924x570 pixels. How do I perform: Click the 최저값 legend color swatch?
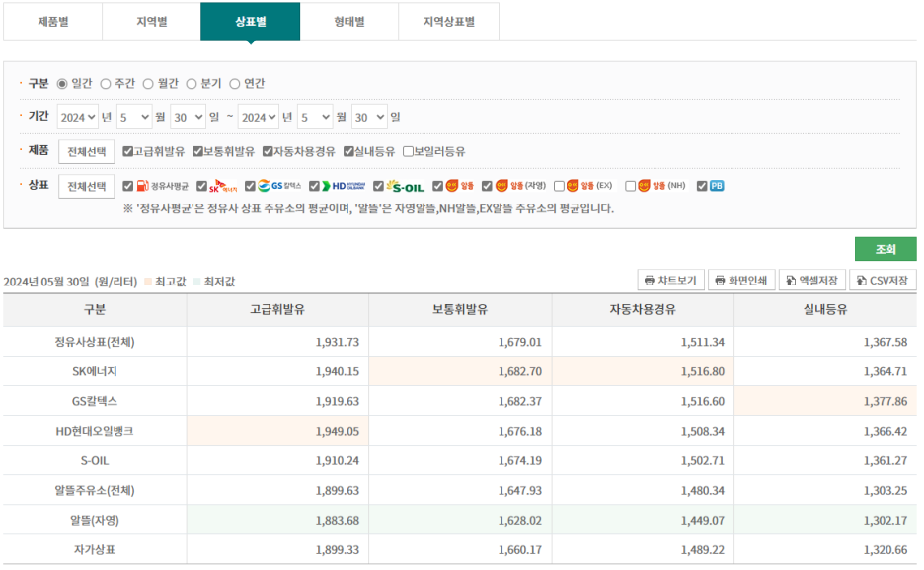point(196,282)
